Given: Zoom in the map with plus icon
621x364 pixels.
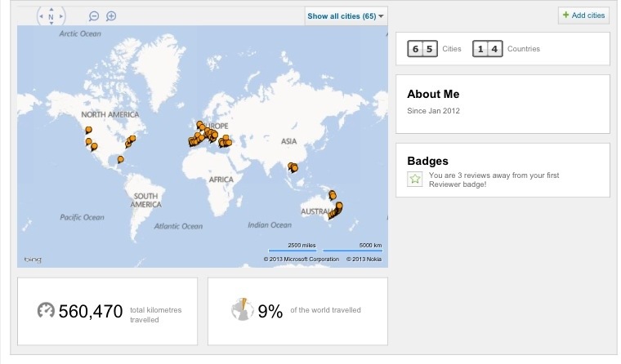Looking at the screenshot, I should [x=111, y=16].
